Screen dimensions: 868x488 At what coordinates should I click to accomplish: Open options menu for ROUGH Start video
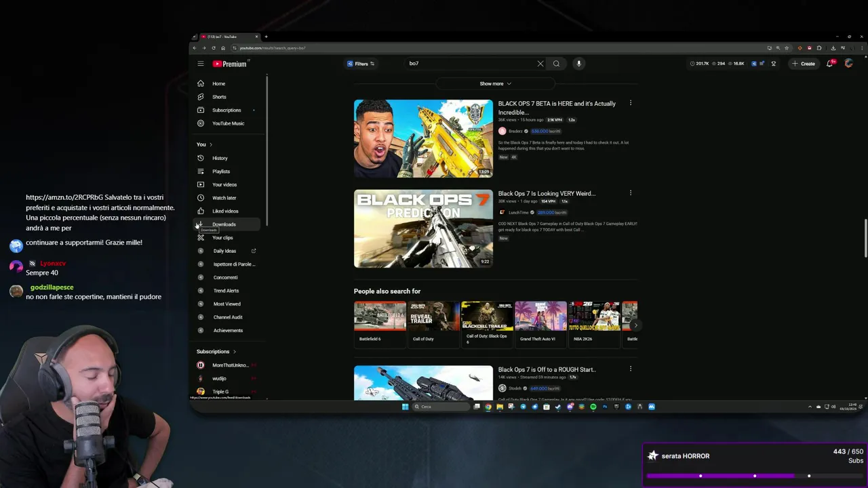click(631, 369)
